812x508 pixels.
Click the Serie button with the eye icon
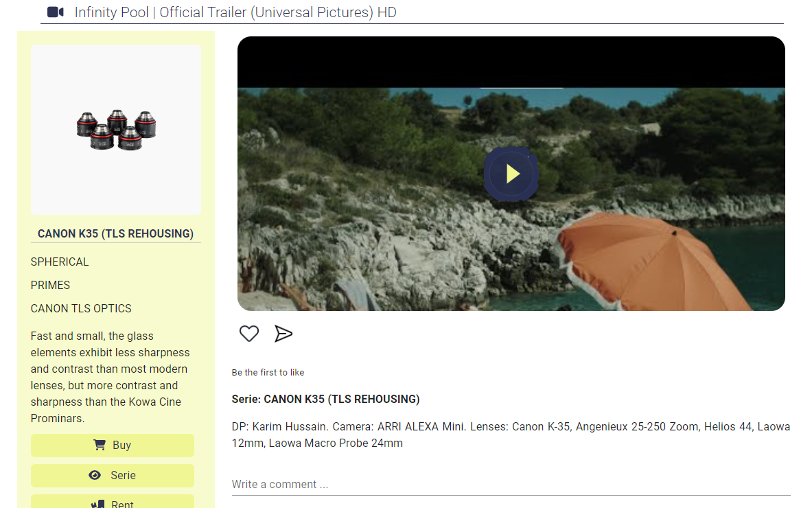click(x=113, y=475)
